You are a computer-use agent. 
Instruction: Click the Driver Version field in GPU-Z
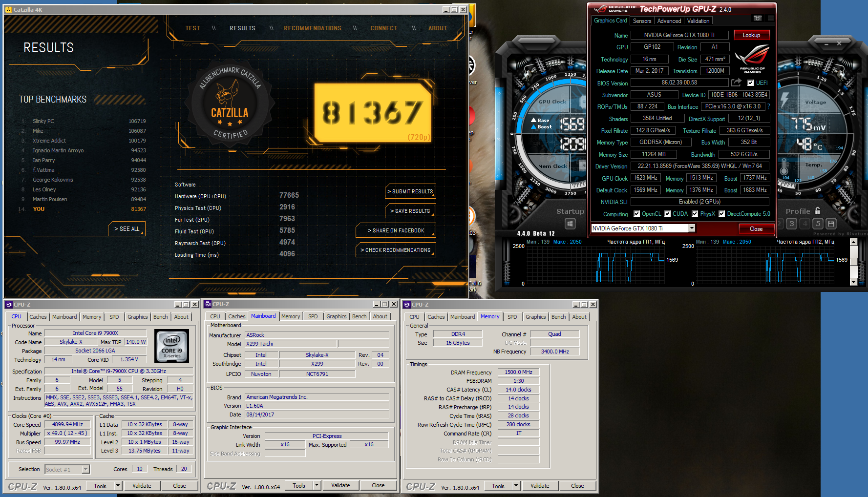(x=699, y=166)
